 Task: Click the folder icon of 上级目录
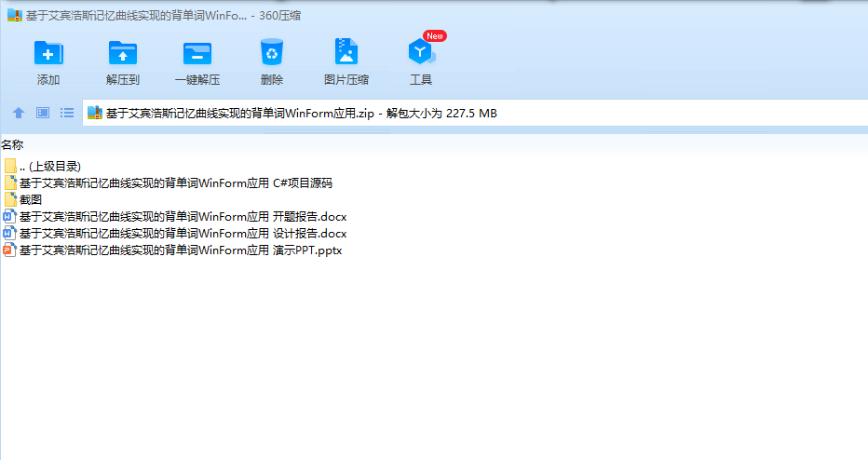(x=9, y=166)
